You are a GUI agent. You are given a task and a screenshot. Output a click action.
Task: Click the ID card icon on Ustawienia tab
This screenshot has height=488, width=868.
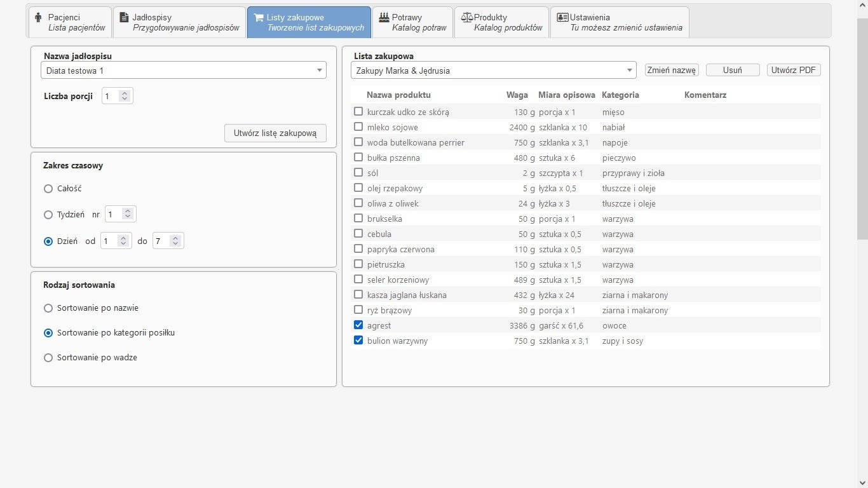pyautogui.click(x=562, y=17)
